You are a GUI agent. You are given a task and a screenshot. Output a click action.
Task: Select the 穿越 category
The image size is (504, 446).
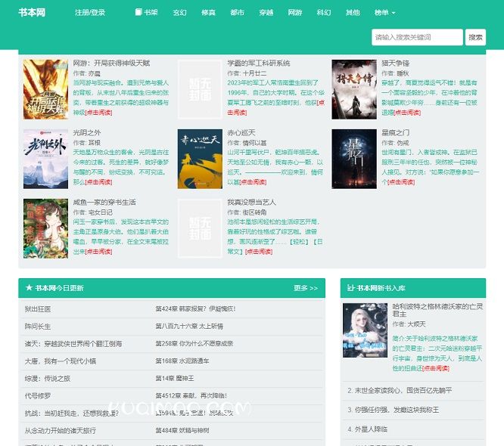tap(266, 13)
